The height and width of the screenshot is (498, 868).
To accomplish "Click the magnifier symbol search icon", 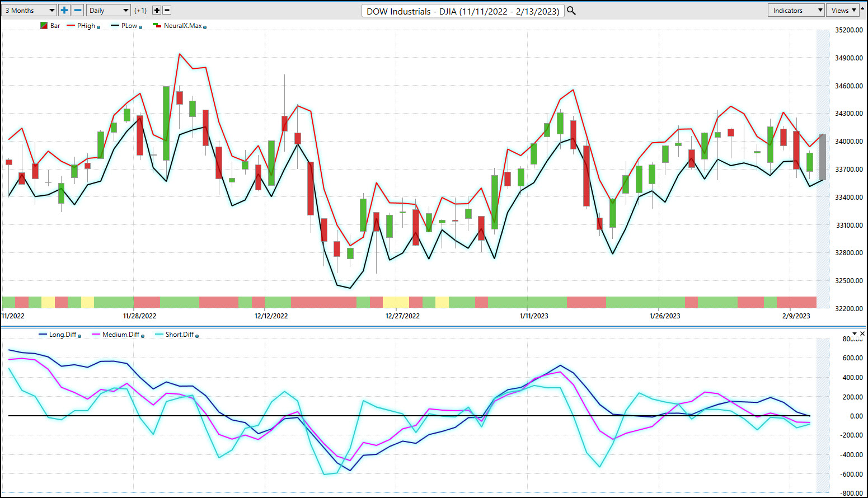I will click(x=571, y=11).
